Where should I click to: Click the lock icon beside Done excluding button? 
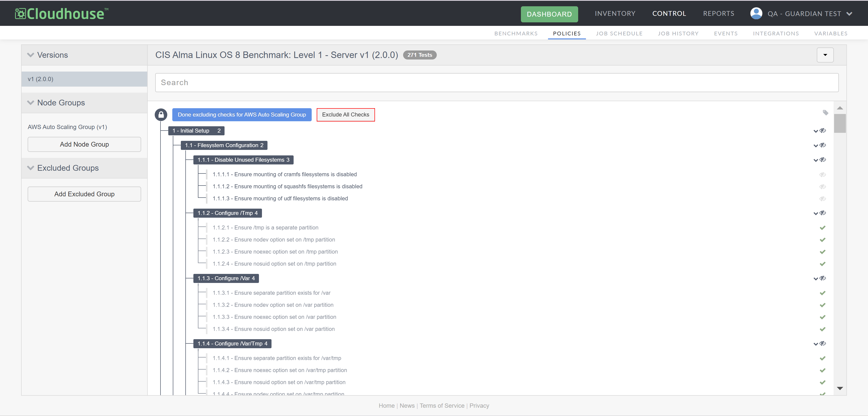tap(161, 114)
